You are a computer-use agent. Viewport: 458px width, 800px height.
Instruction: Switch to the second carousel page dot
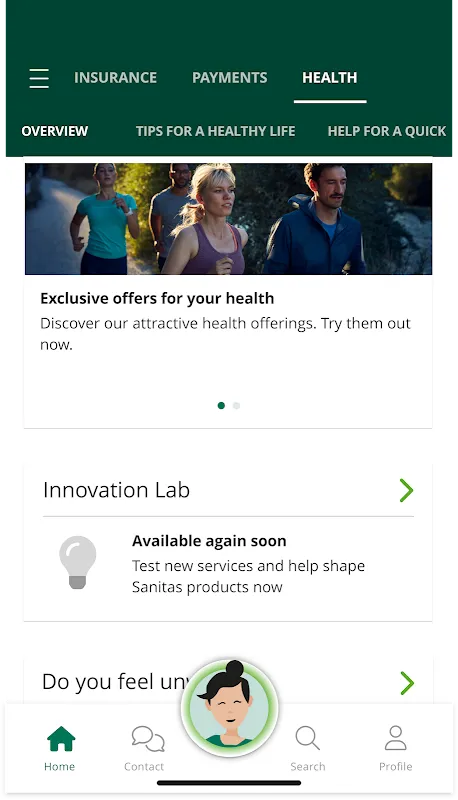coord(236,406)
